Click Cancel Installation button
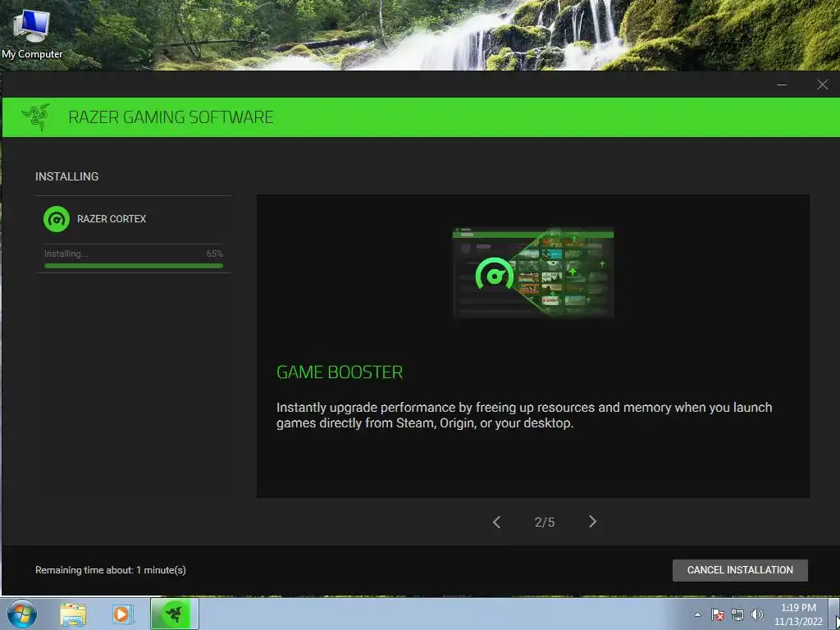 pos(740,570)
